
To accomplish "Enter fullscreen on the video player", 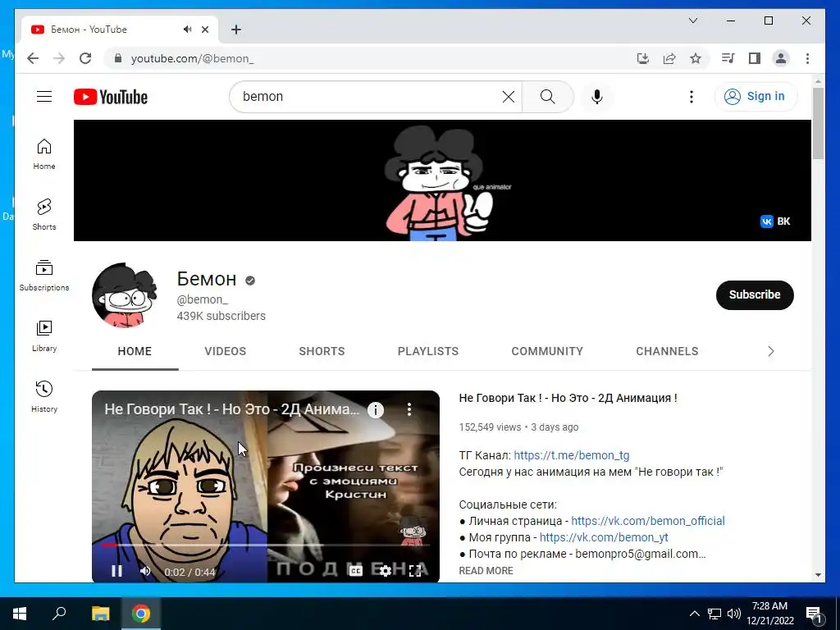I will (415, 571).
